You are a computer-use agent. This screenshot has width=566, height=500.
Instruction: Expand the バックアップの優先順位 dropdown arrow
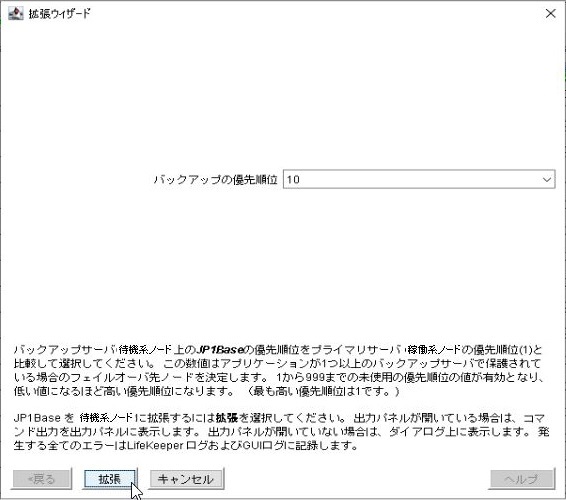(x=547, y=179)
